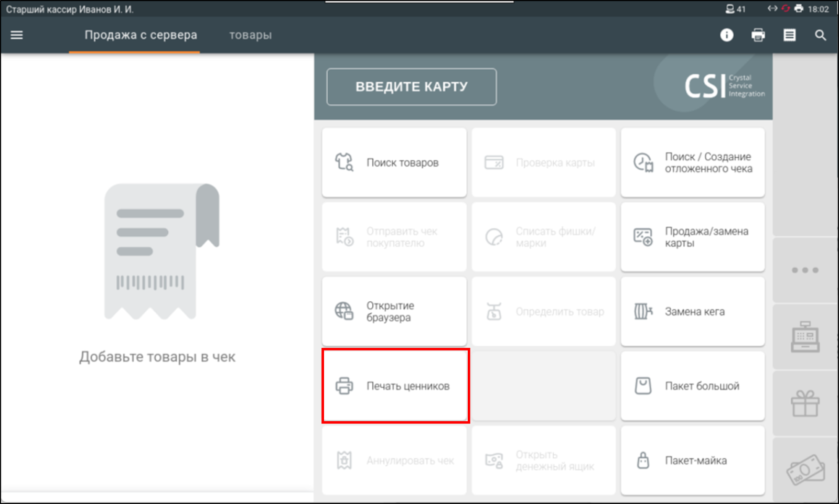Click the info icon in the top bar
The height and width of the screenshot is (504, 839).
(726, 35)
